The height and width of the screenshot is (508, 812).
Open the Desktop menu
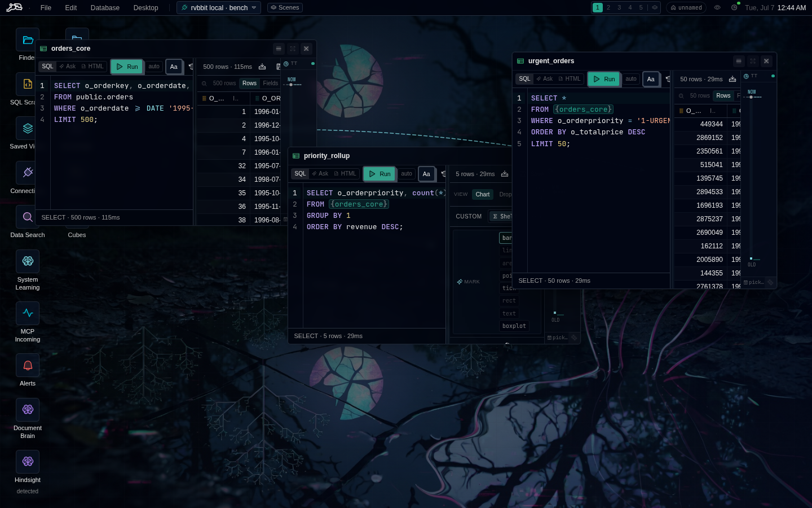[x=146, y=7]
